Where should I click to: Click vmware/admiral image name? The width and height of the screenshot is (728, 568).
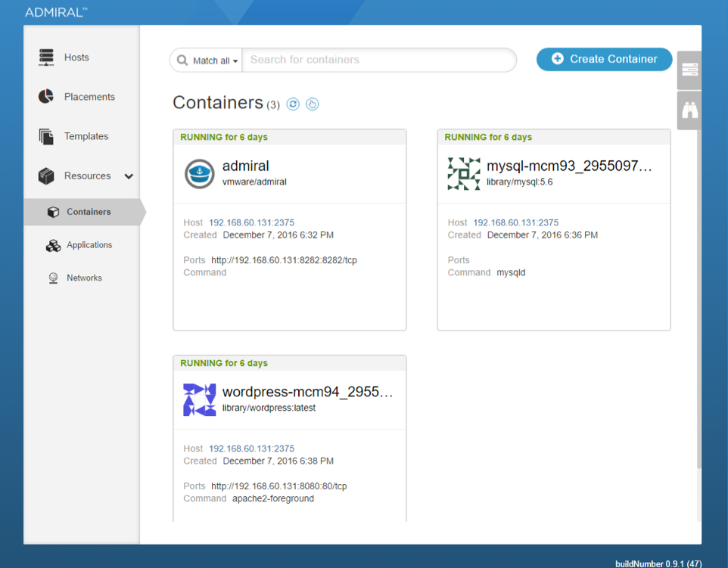[254, 182]
